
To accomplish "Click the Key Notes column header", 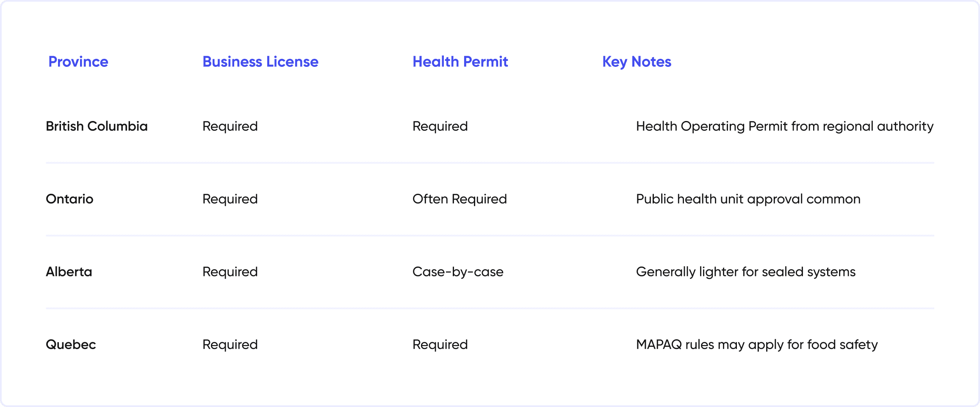I will (x=637, y=62).
